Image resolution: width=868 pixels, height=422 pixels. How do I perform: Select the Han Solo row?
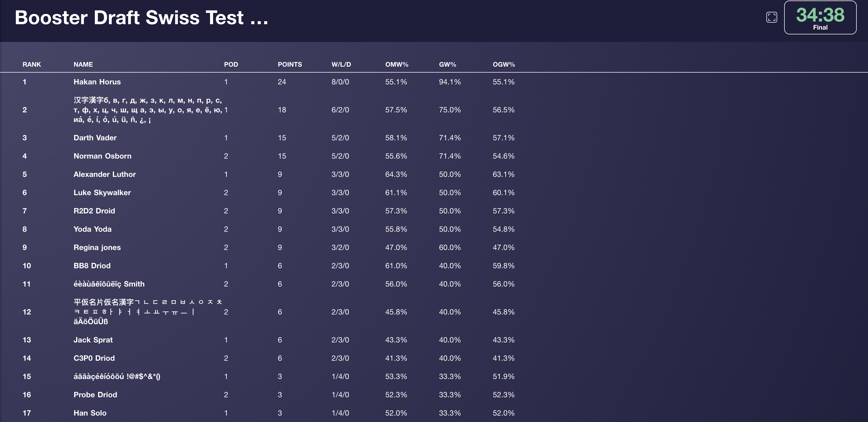point(434,413)
